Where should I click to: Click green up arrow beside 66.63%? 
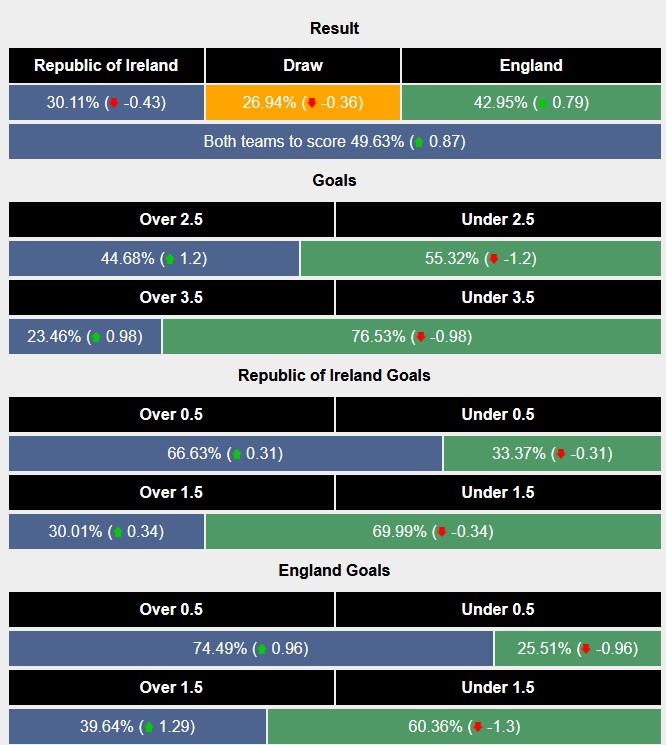pyautogui.click(x=237, y=454)
